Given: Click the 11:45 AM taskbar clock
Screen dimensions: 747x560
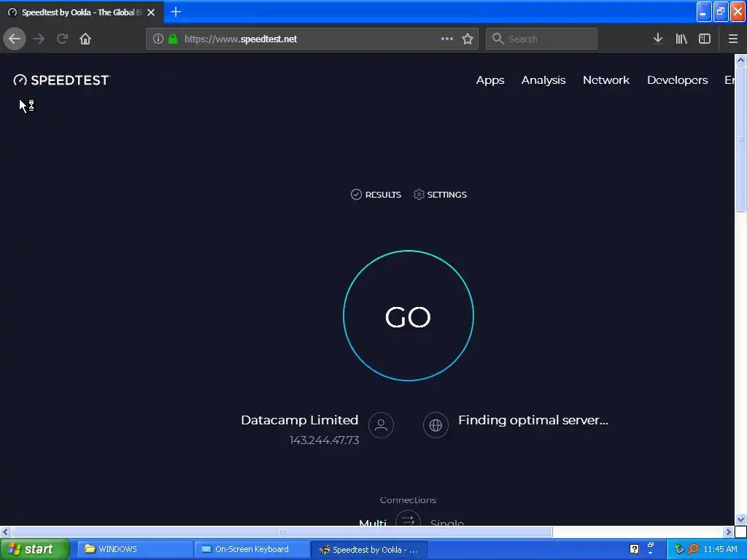Looking at the screenshot, I should point(720,549).
